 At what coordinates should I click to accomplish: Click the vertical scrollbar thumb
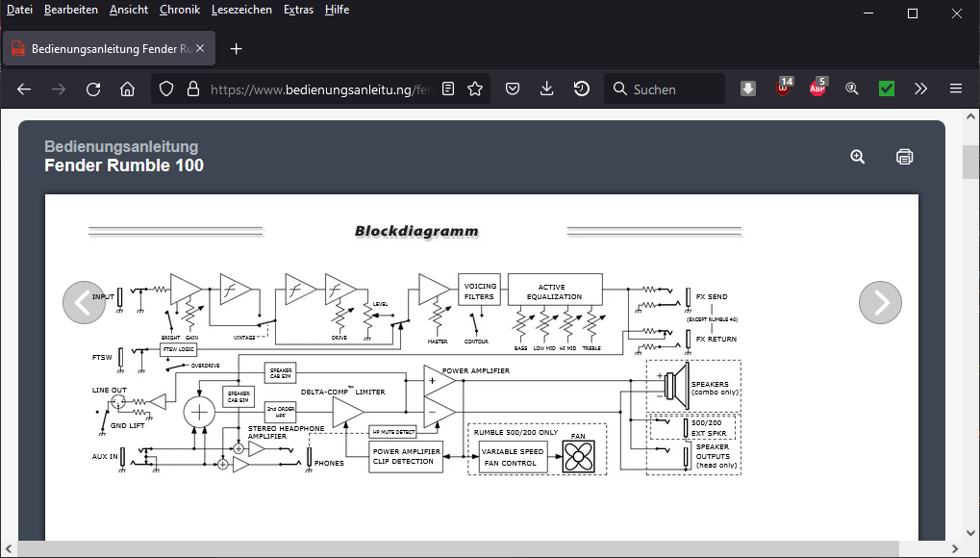[970, 163]
